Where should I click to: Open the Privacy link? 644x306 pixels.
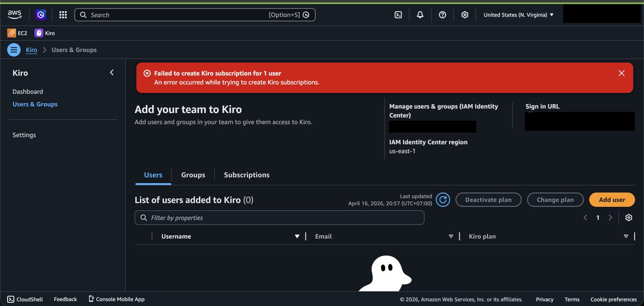(545, 300)
